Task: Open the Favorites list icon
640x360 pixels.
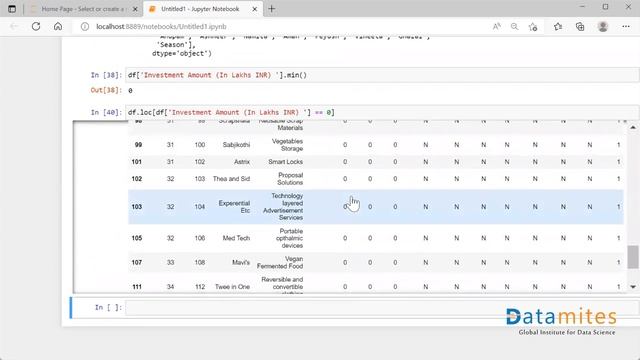Action: pos(558,27)
